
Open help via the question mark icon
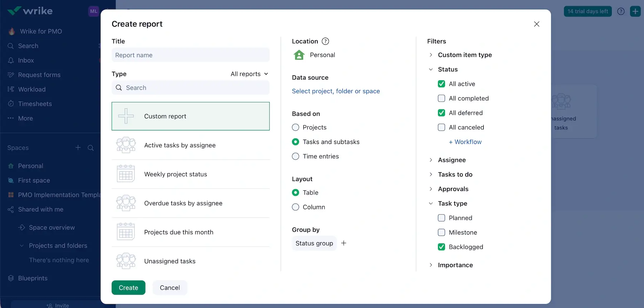pyautogui.click(x=621, y=11)
